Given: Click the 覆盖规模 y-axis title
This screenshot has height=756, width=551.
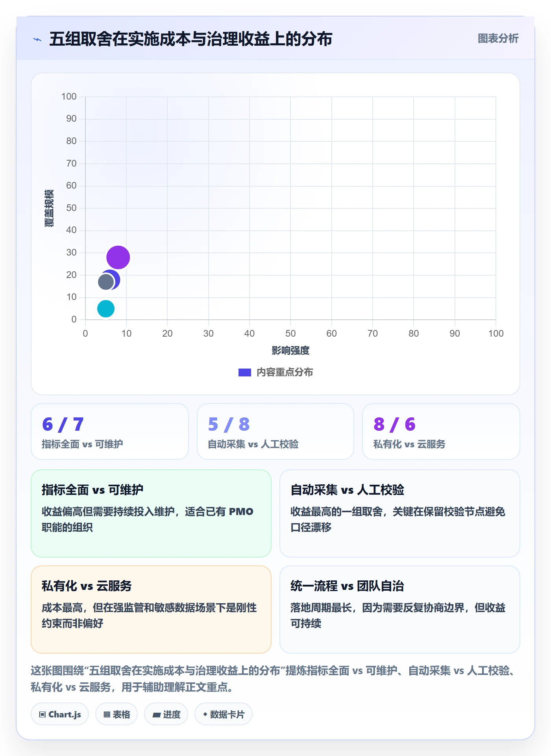Looking at the screenshot, I should click(x=49, y=208).
